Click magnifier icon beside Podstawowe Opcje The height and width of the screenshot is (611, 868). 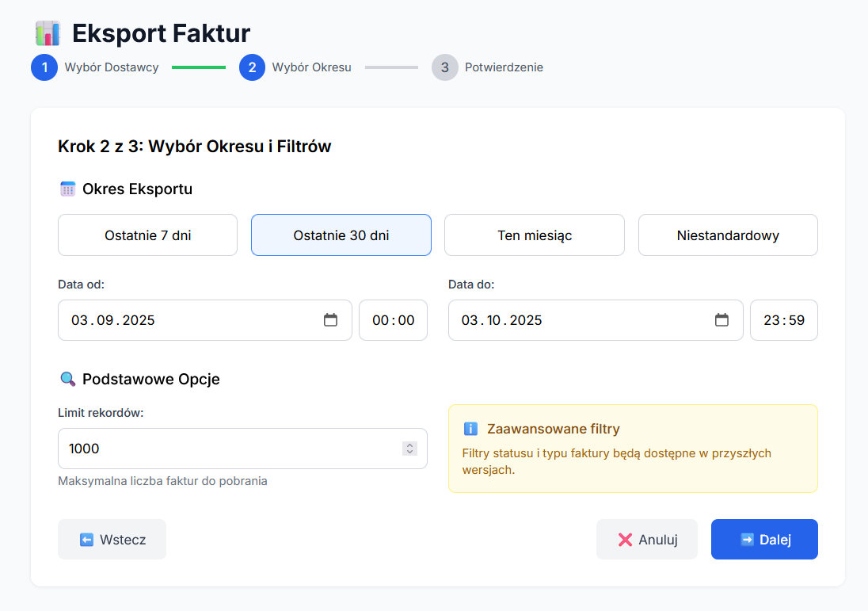[67, 379]
